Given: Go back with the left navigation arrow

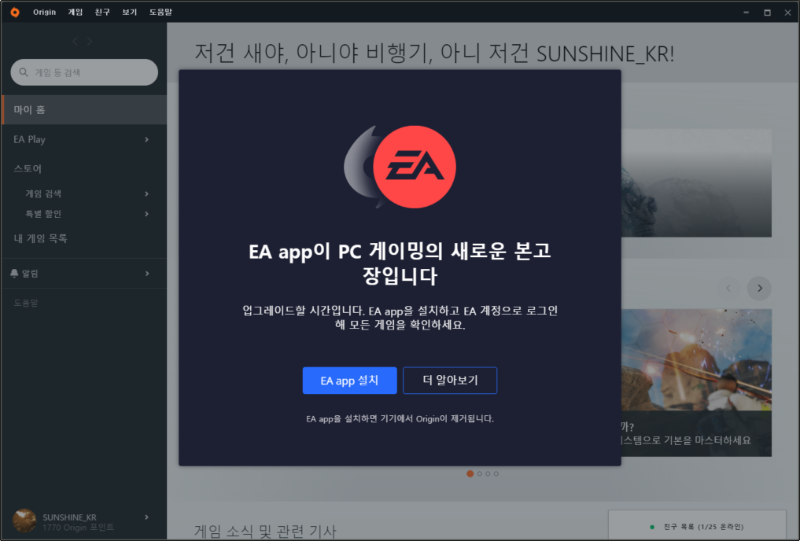Looking at the screenshot, I should 75,41.
